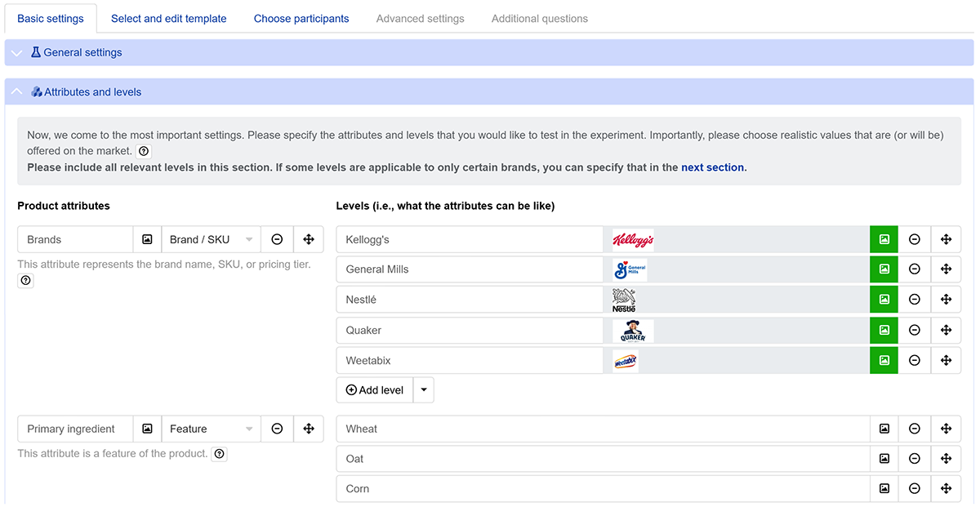This screenshot has width=980, height=507.
Task: Click green image button for Quaker level
Action: click(884, 330)
